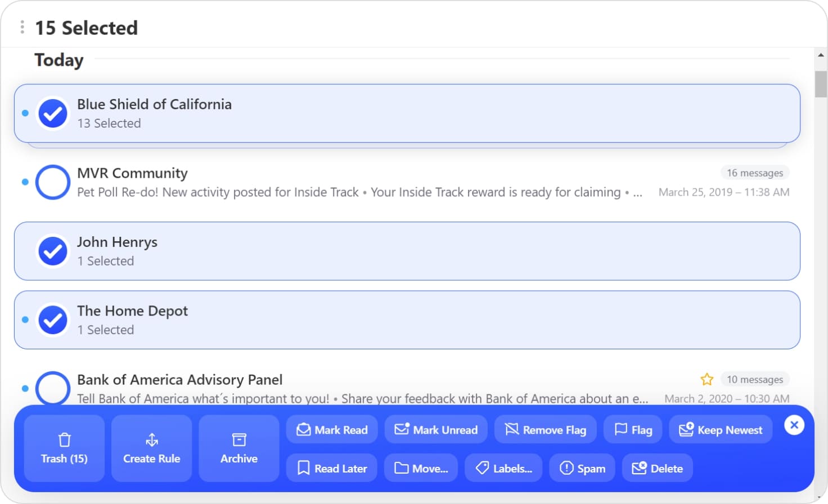The width and height of the screenshot is (828, 504).
Task: Select the Mark Read envelope icon
Action: coord(303,429)
